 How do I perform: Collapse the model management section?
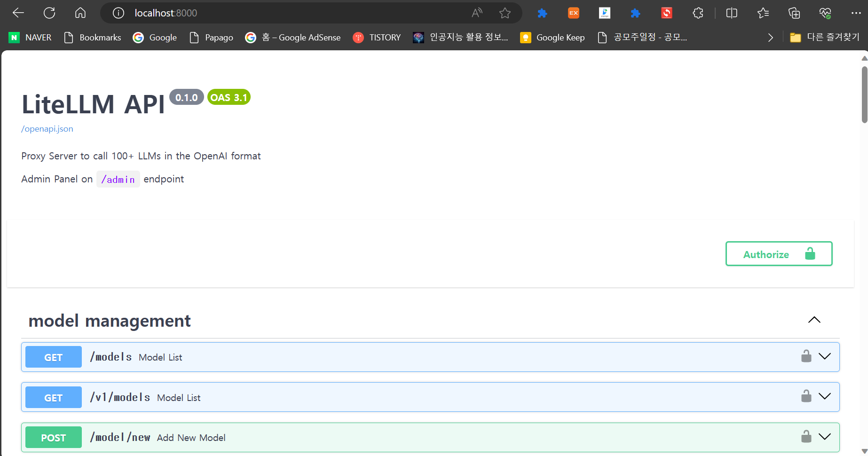814,320
